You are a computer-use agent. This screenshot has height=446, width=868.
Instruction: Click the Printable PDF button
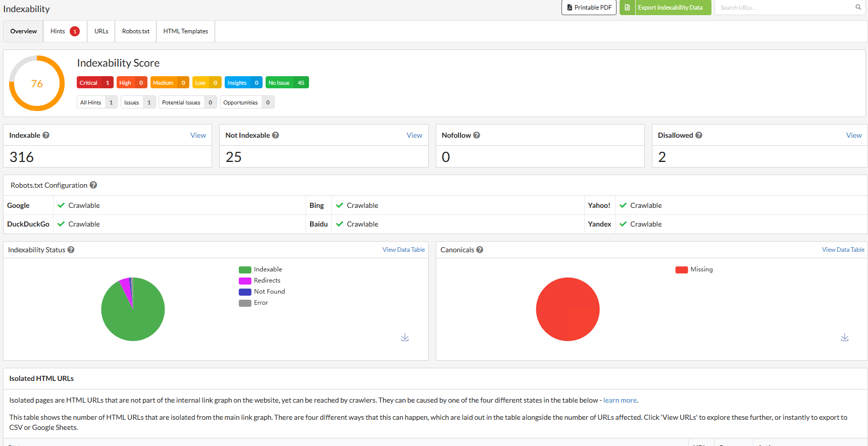[x=589, y=8]
